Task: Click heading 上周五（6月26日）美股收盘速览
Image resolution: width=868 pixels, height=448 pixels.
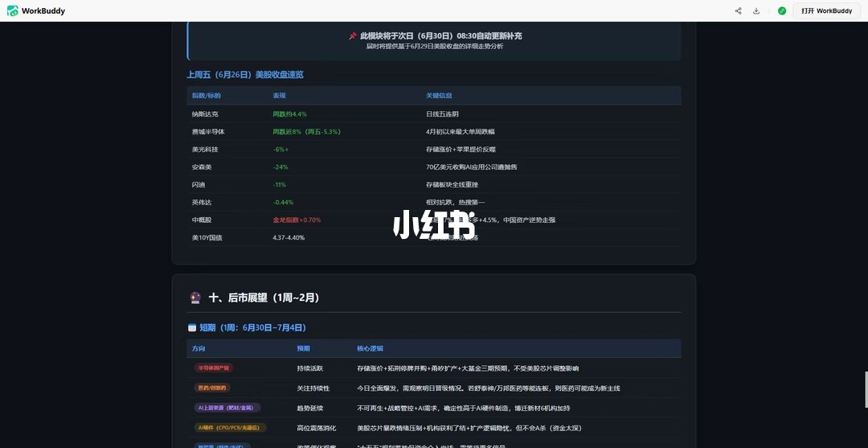Action: point(244,75)
